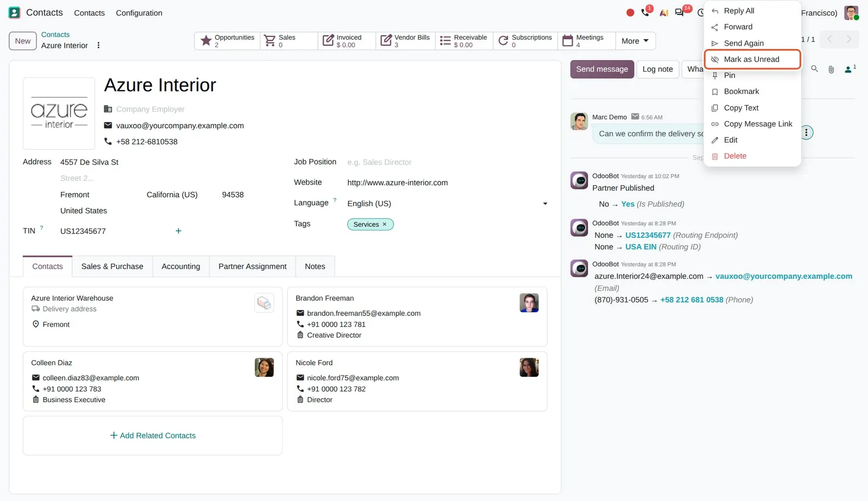Open the message options three-dot button

[x=807, y=132]
